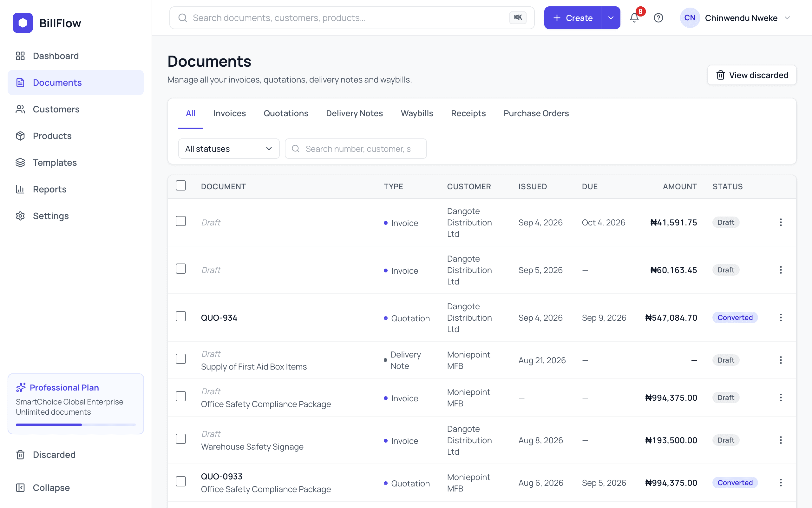Click the Create button
Screen dimensions: 812x508
(573, 18)
